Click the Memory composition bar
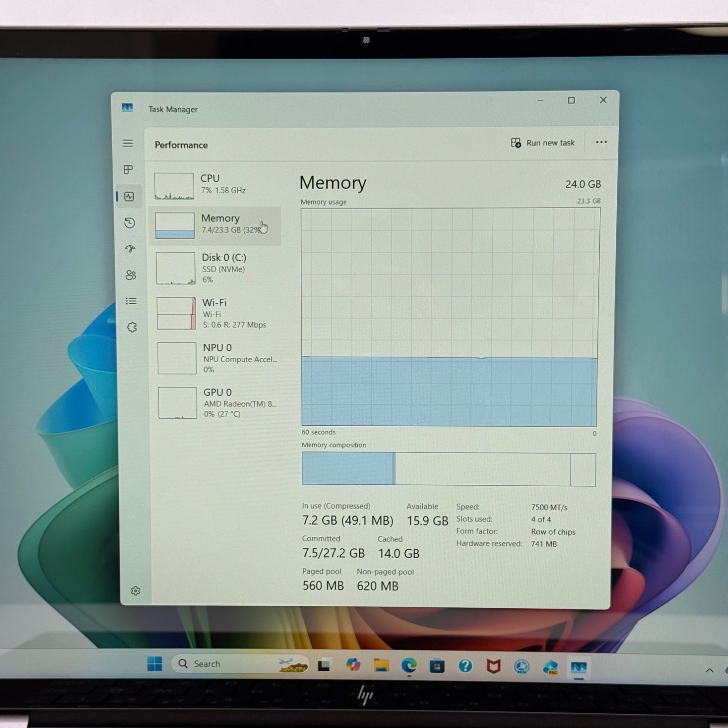Viewport: 728px width, 728px height. pyautogui.click(x=448, y=469)
